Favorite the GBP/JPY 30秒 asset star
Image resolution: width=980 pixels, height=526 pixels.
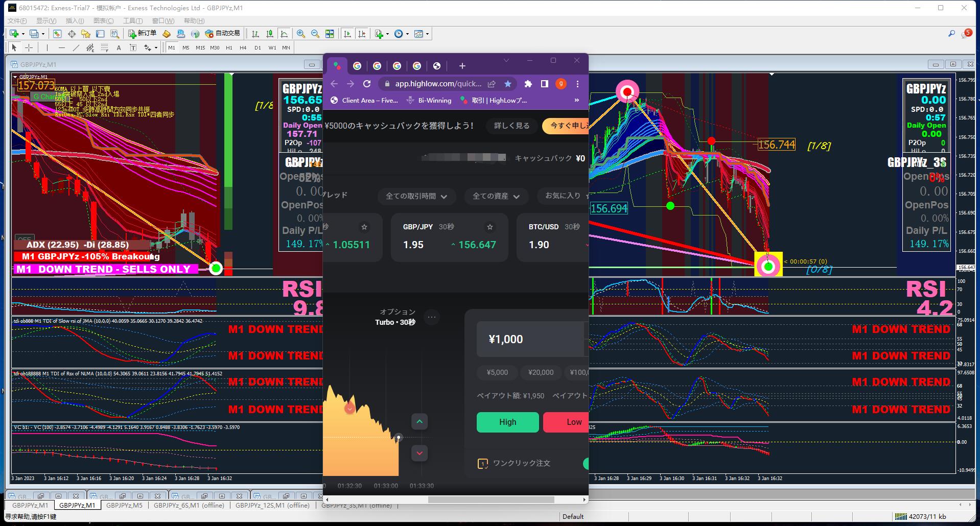[x=490, y=227]
